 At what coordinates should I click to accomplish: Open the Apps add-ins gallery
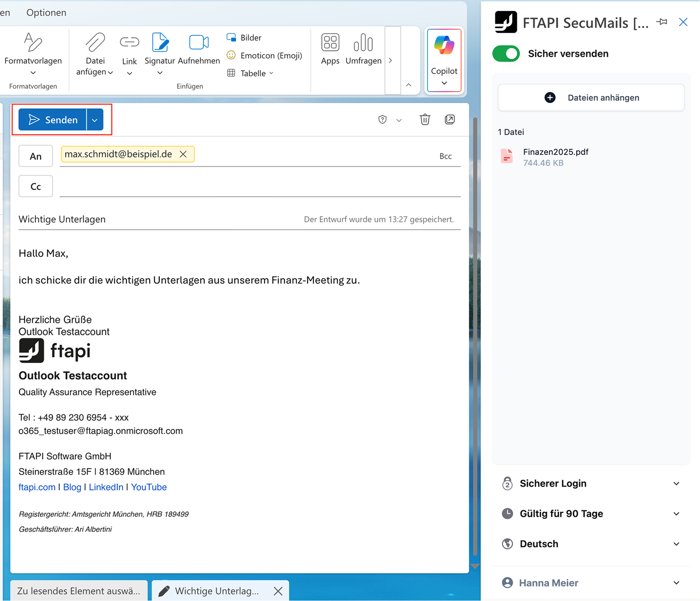coord(330,49)
